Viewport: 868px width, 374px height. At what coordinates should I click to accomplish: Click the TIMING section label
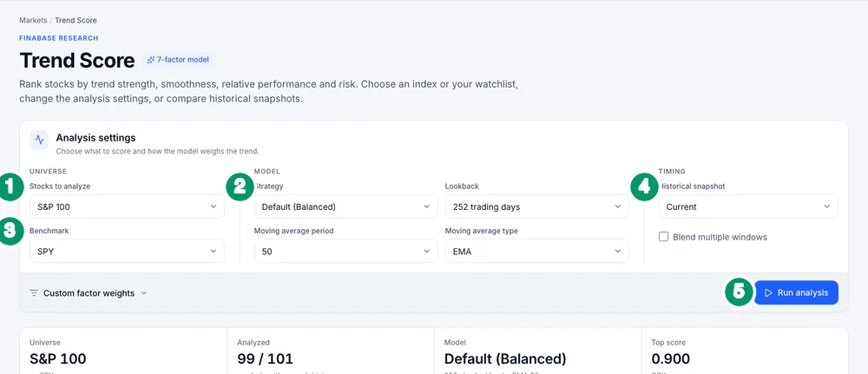coord(673,172)
